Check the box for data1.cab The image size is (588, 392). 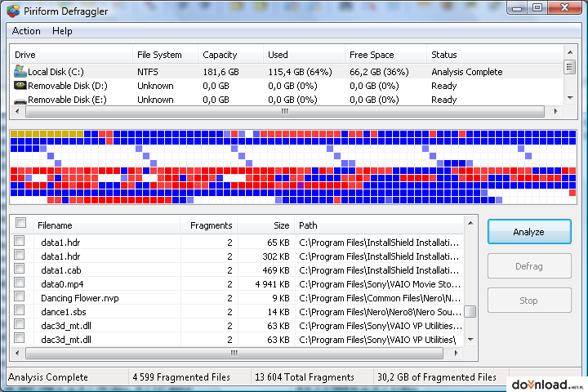[x=19, y=269]
